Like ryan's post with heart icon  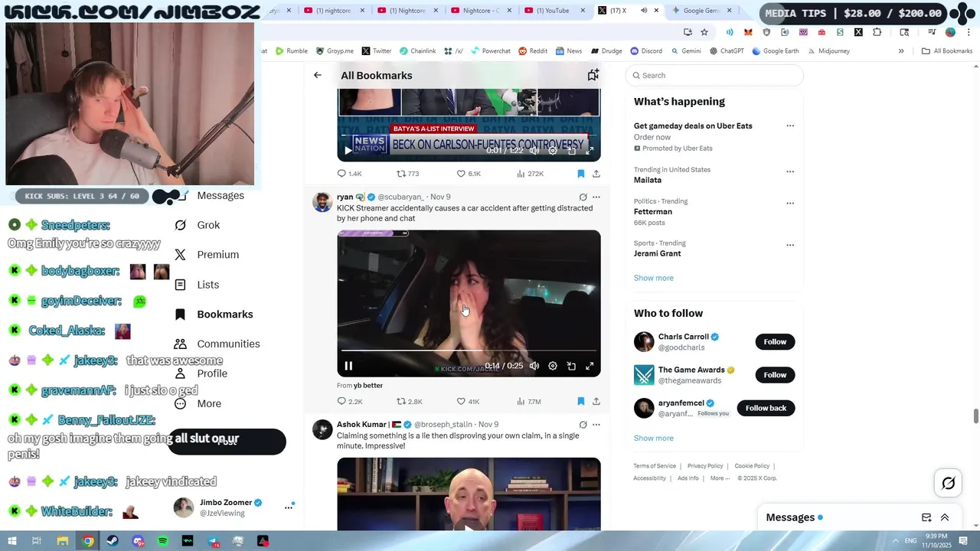pos(469,401)
